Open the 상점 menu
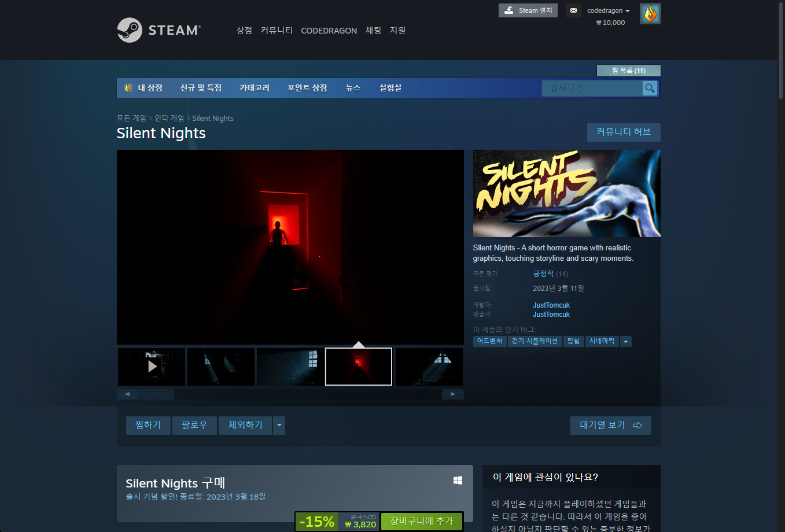785x532 pixels. coord(244,30)
